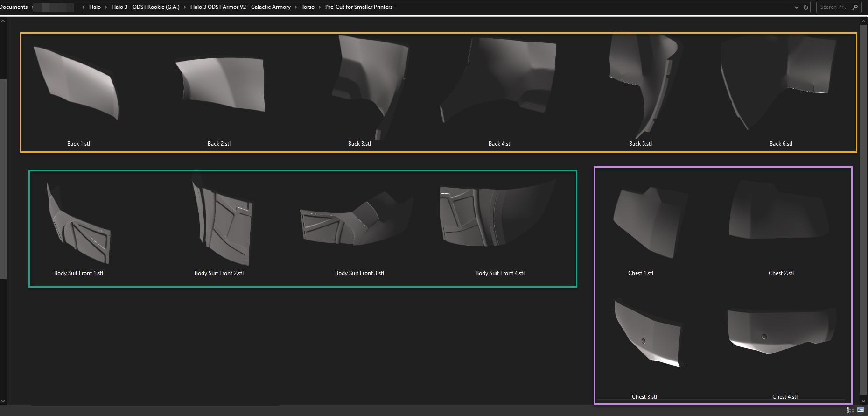Switch to the large thumbnails view
This screenshot has width=868, height=416.
pyautogui.click(x=861, y=410)
